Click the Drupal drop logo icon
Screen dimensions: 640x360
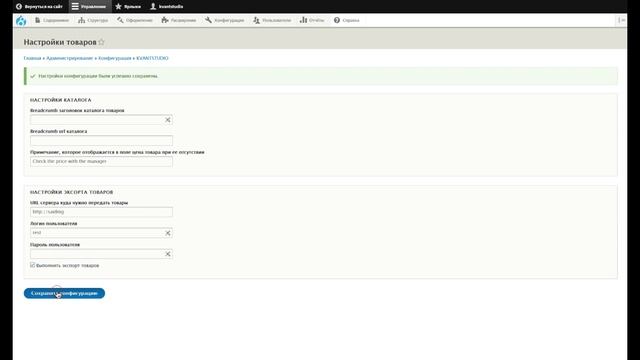pyautogui.click(x=21, y=20)
